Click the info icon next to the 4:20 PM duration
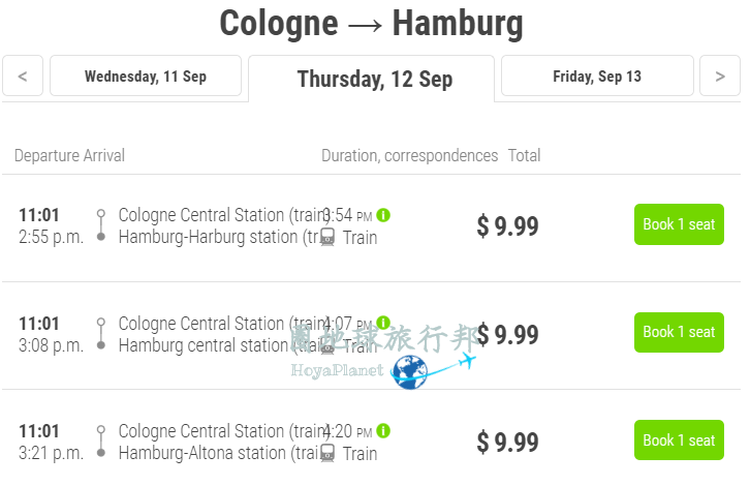The image size is (750, 486). [x=383, y=431]
